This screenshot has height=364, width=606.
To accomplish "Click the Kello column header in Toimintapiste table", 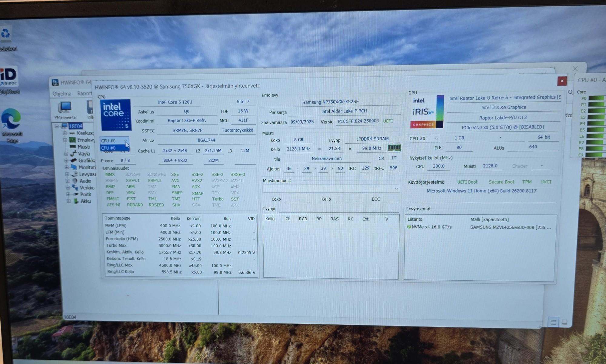I will coord(175,218).
